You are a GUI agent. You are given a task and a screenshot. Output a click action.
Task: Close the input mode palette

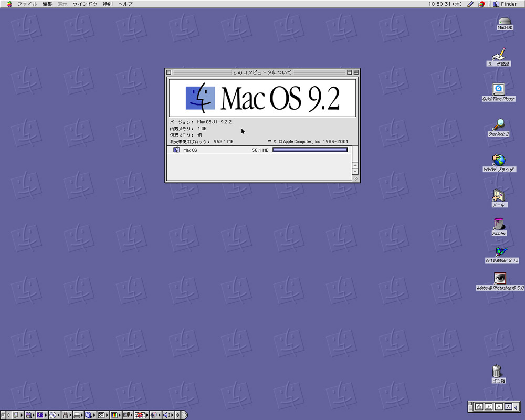(470, 404)
